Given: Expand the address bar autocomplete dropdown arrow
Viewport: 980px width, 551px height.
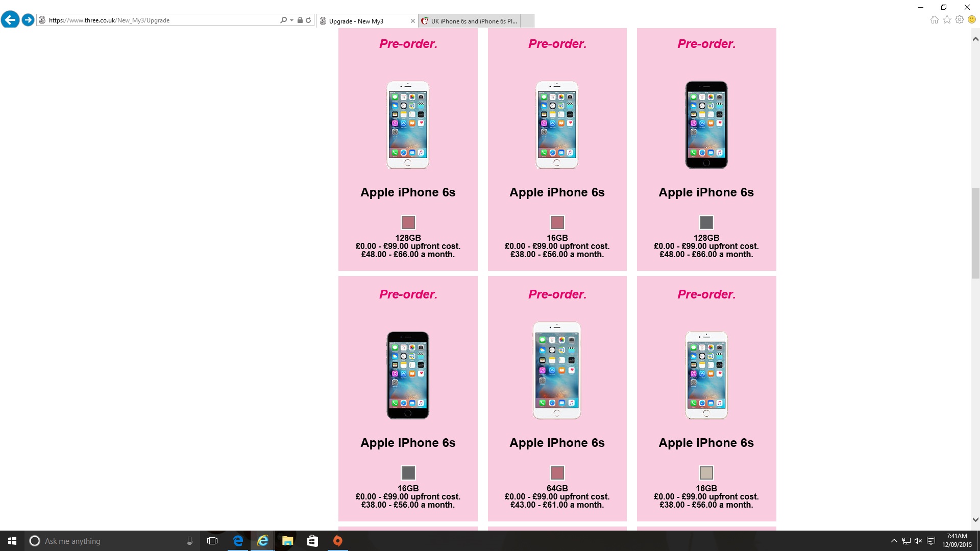Looking at the screenshot, I should 291,20.
